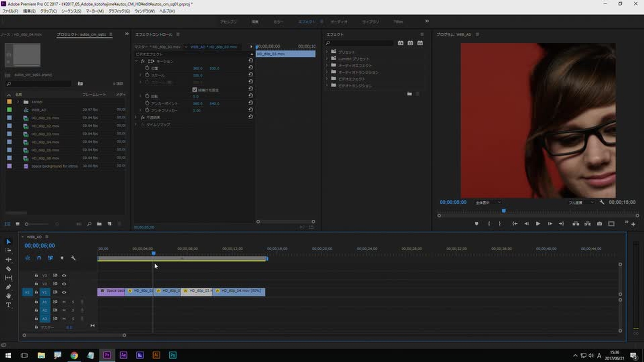Mute audio track A1

coord(64,302)
